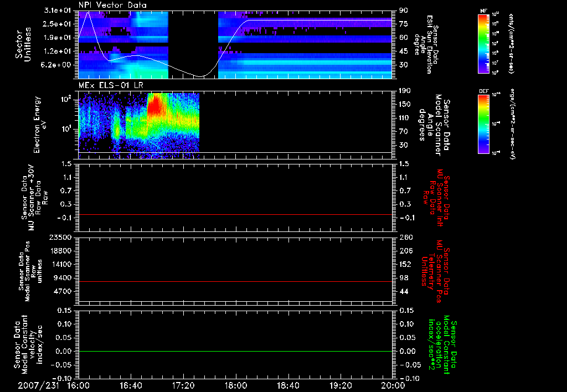Screen dimensions: 567x392
Task: Click the 17:20 time axis label
Action: pos(183,385)
